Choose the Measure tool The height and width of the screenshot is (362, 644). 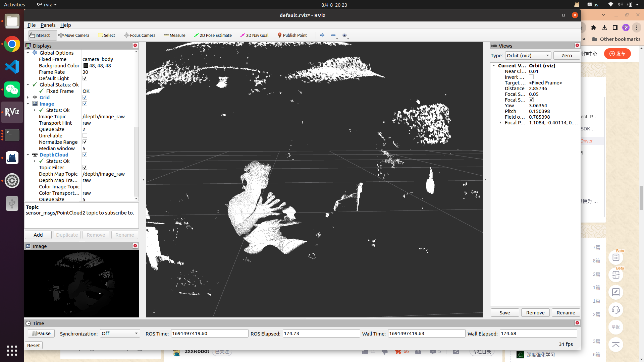coord(174,35)
